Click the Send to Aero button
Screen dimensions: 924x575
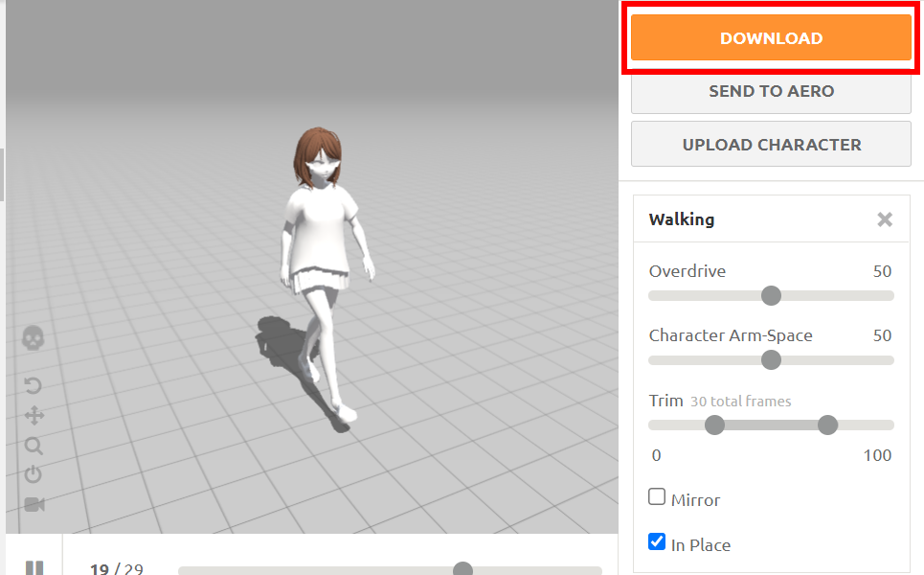pos(771,91)
